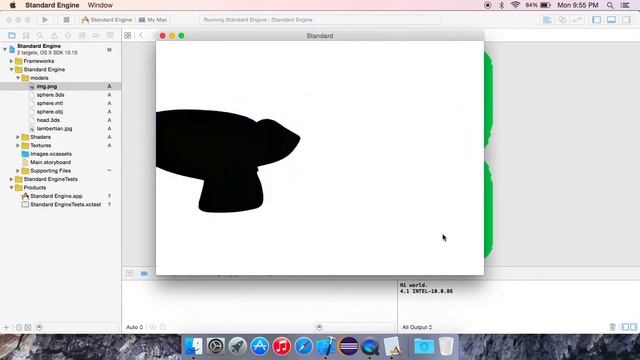
Task: Open Notification Center in menu bar
Action: (625, 5)
